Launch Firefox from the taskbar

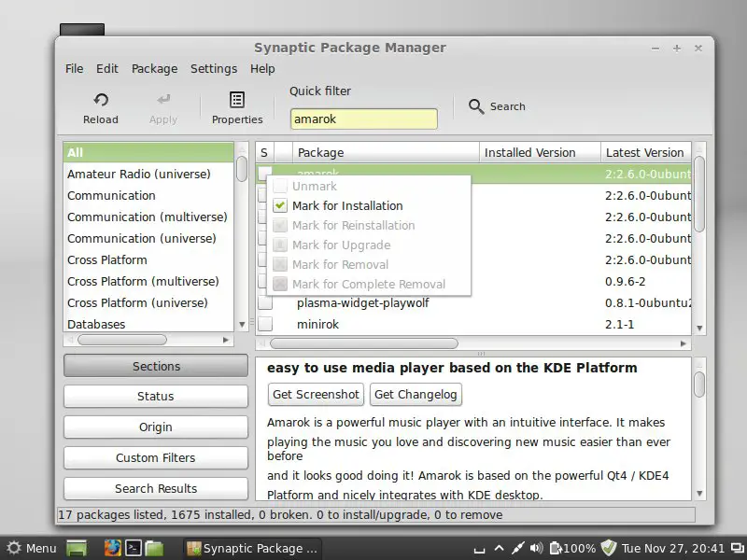point(112,548)
